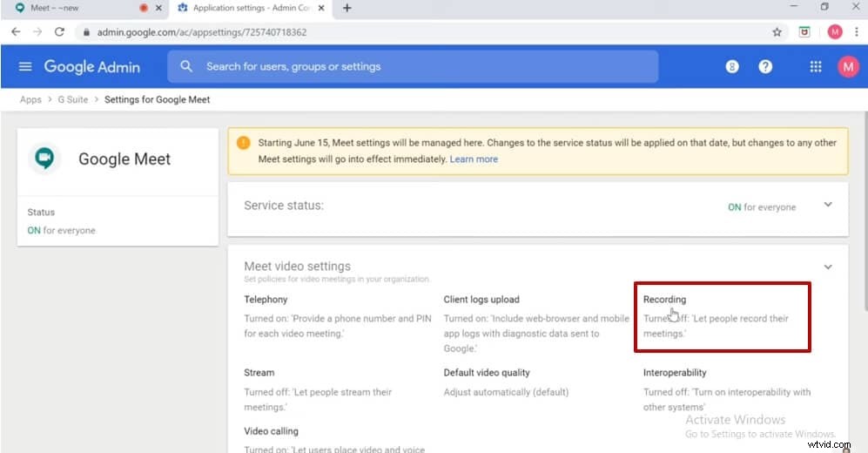
Task: Open the Video calling setting
Action: (x=334, y=440)
